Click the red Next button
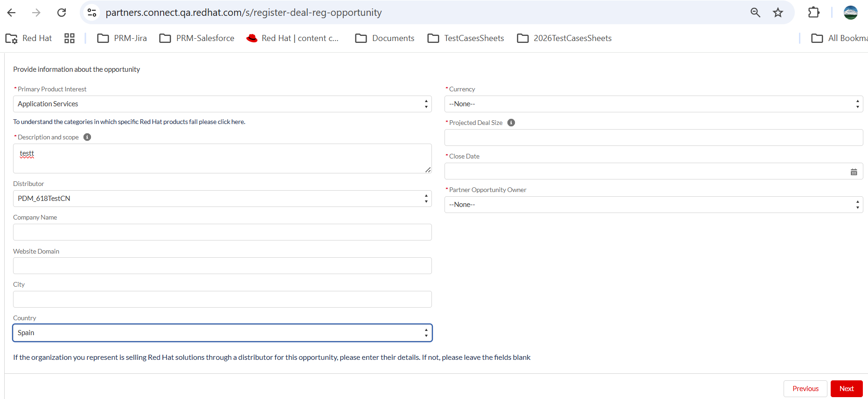Viewport: 868px width, 399px height. (846, 389)
